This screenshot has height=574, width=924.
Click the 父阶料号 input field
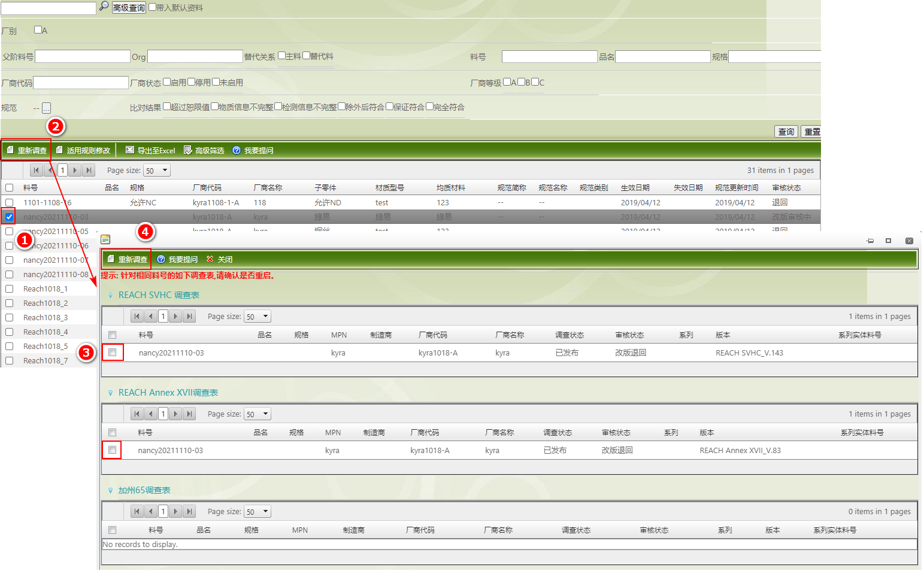(83, 57)
